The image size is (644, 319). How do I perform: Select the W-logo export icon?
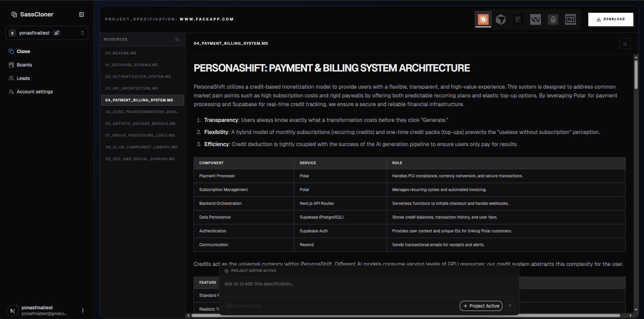535,19
